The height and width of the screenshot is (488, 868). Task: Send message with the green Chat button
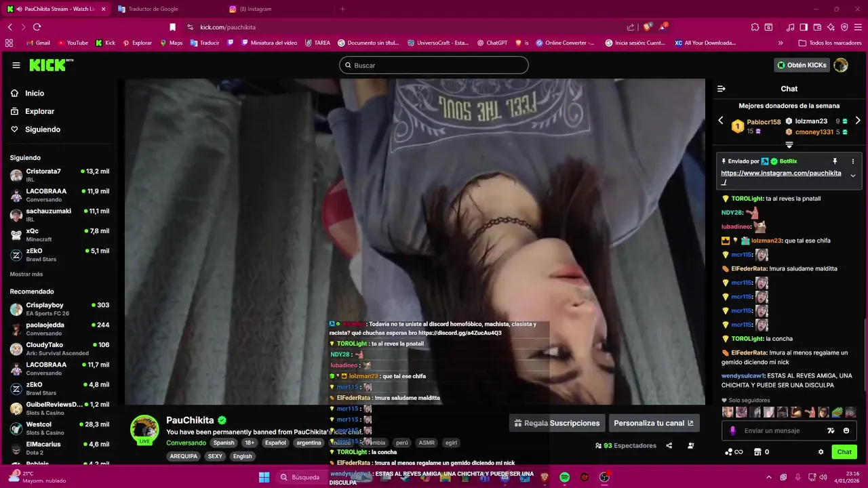844,452
